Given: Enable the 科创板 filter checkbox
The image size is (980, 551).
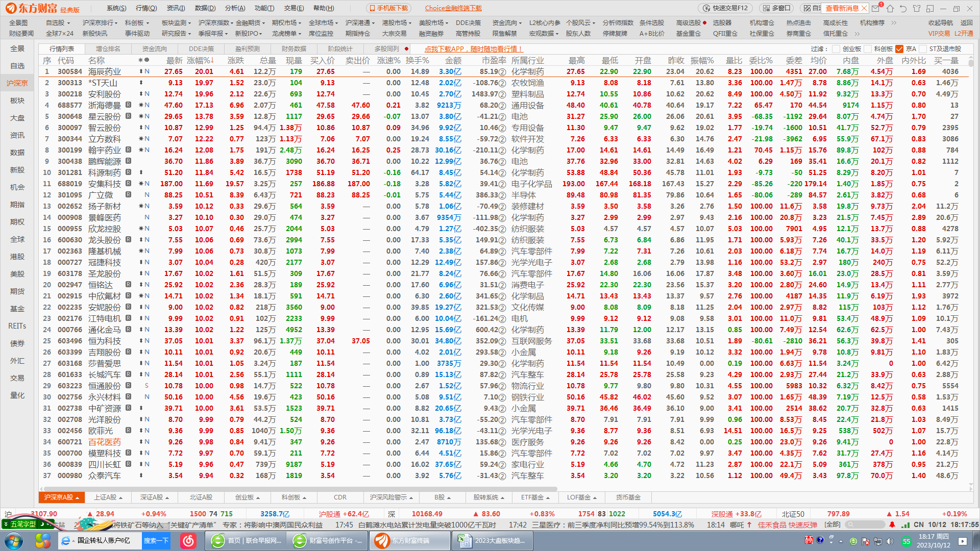Looking at the screenshot, I should coord(868,49).
